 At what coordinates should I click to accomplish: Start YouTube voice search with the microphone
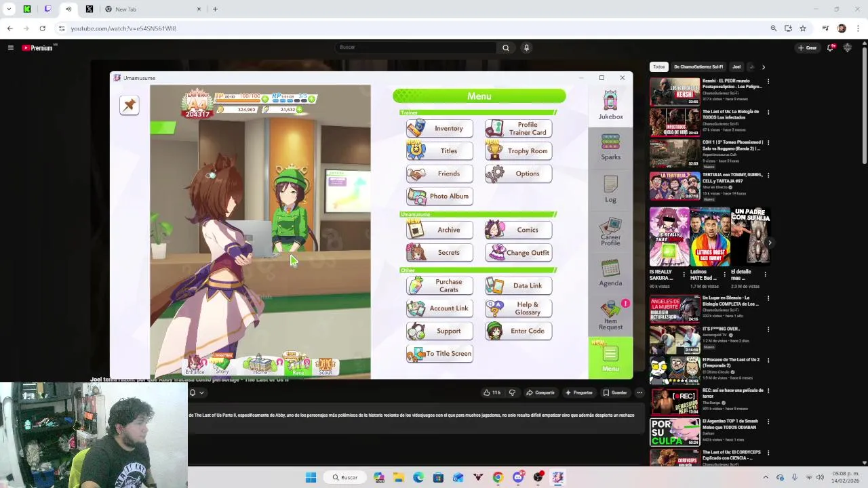tap(526, 47)
